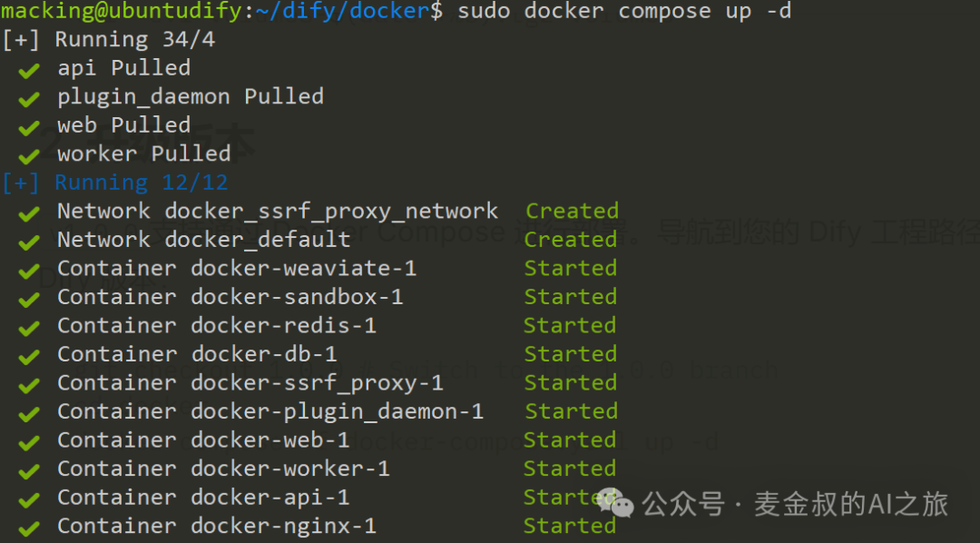The width and height of the screenshot is (980, 543).
Task: Click the Created status for docker_ssrf_proxy_network
Action: click(x=572, y=212)
